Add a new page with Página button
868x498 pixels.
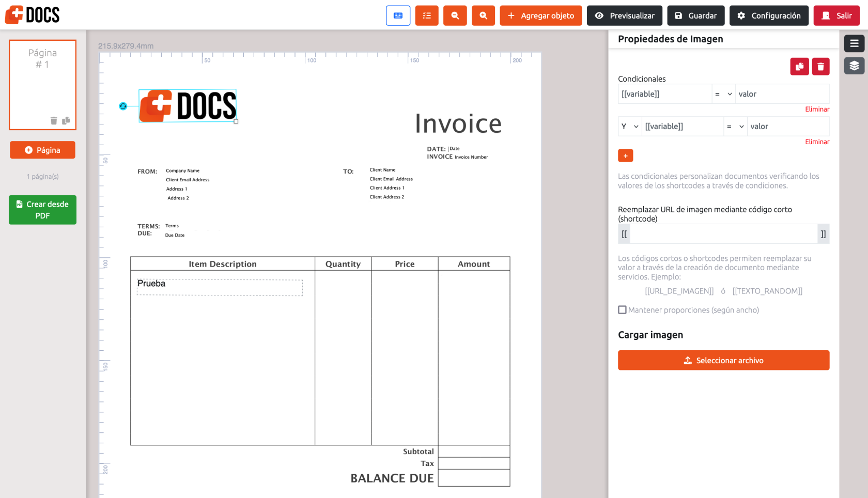(42, 150)
